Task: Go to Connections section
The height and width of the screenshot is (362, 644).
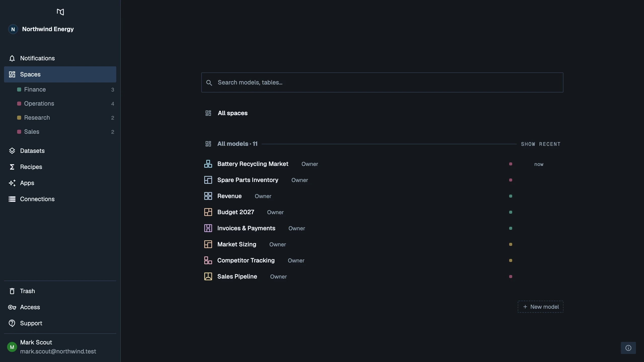Action: (60, 199)
